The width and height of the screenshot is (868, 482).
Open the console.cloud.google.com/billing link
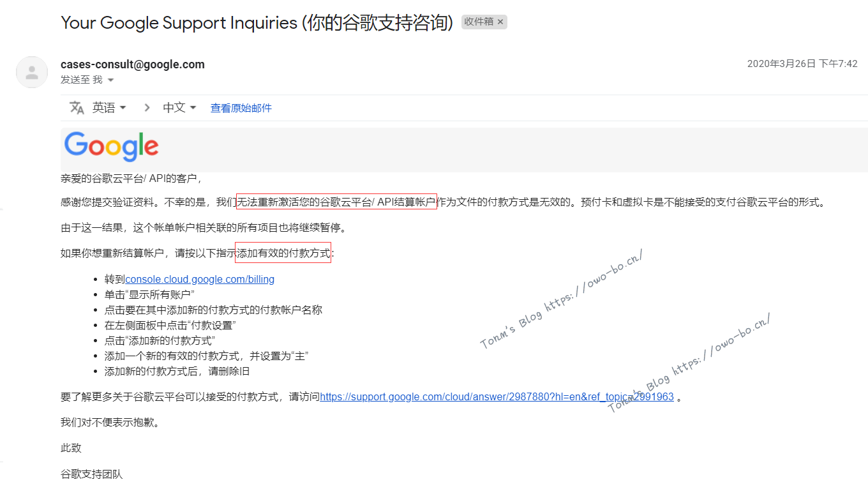pos(200,279)
